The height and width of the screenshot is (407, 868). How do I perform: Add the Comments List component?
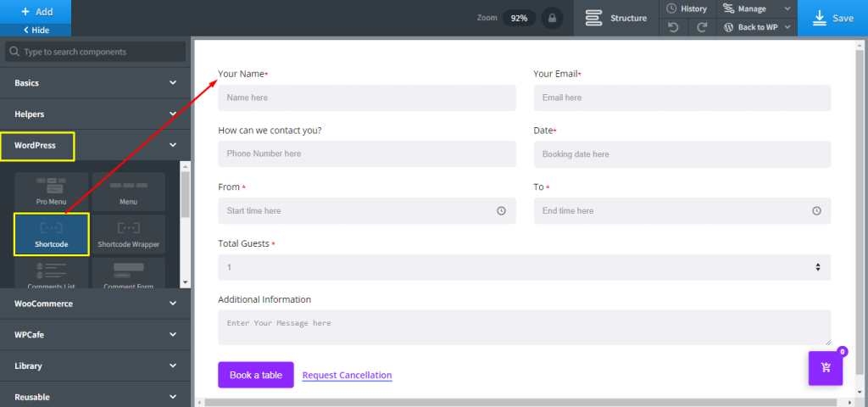coord(51,273)
